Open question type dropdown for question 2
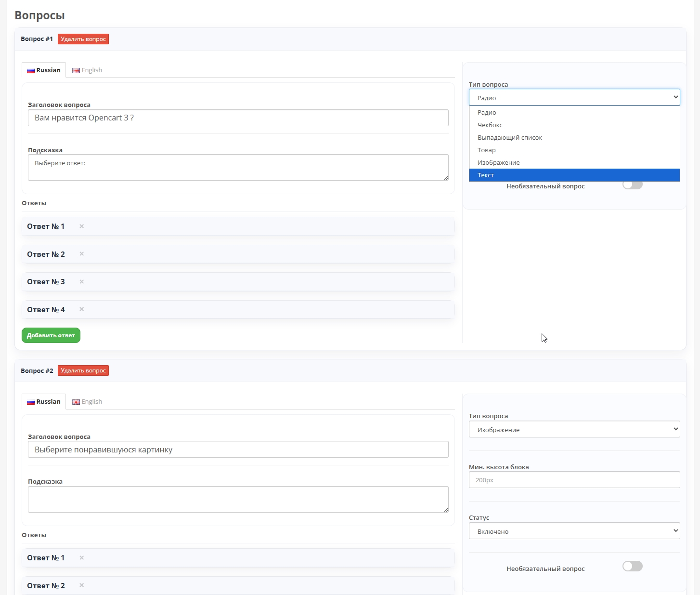The height and width of the screenshot is (595, 700). [574, 429]
